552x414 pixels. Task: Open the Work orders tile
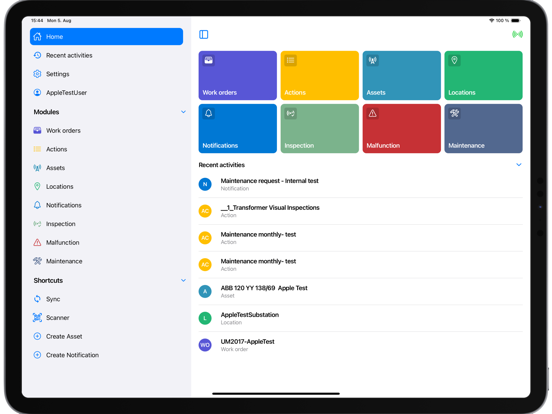(238, 75)
